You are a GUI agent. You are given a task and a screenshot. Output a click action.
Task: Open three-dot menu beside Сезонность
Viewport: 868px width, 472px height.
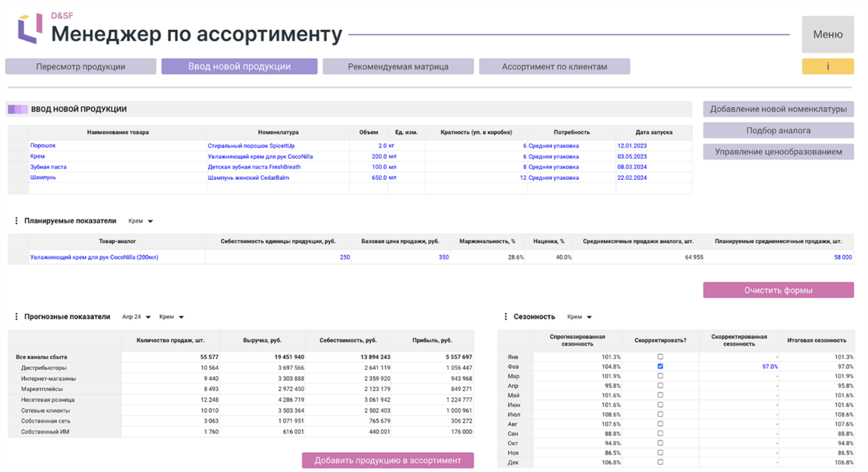point(505,317)
